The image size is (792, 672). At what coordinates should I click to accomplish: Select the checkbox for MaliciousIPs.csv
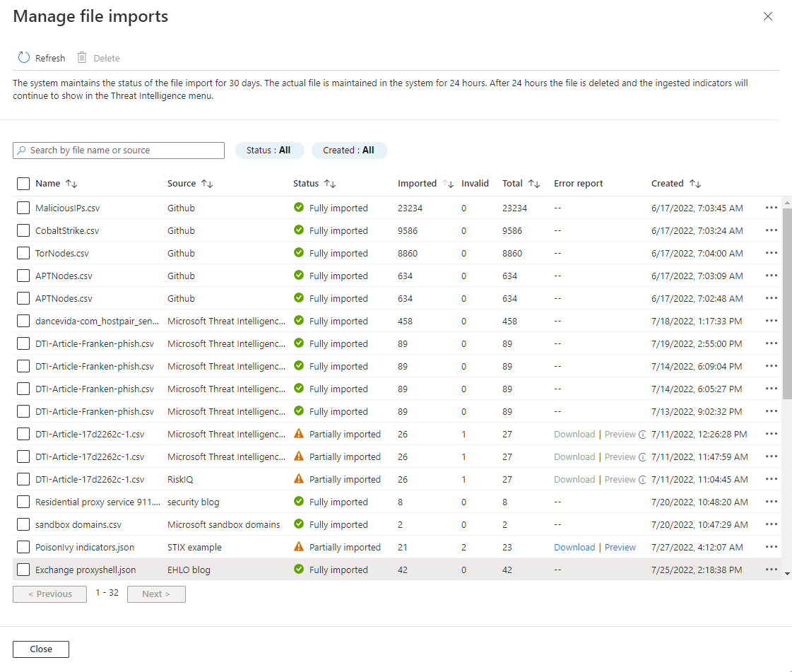click(x=22, y=208)
